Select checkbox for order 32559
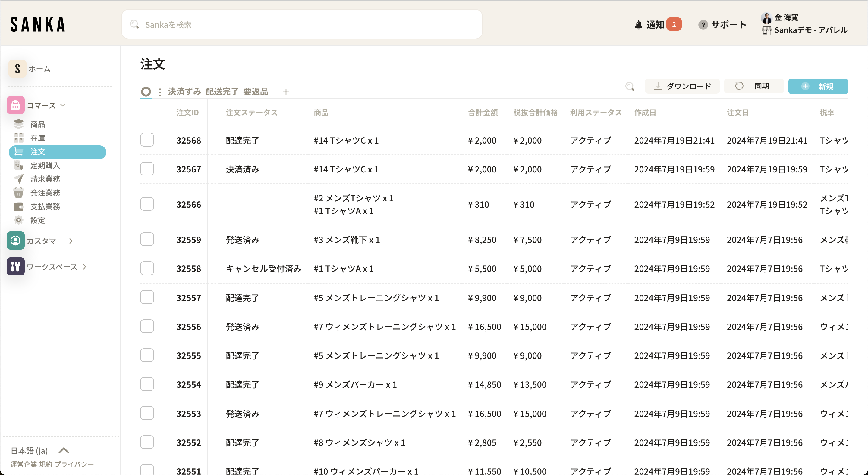This screenshot has width=868, height=475. click(147, 239)
